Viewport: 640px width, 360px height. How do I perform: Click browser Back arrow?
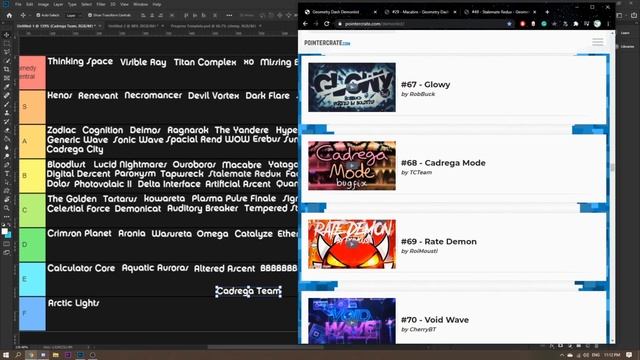tap(305, 24)
